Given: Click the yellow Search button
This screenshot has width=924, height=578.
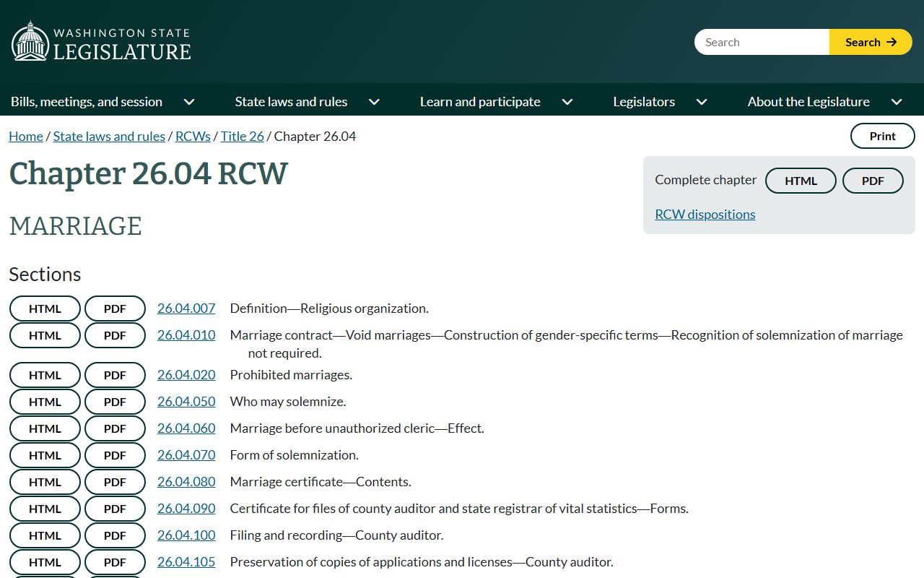Looking at the screenshot, I should pyautogui.click(x=871, y=42).
